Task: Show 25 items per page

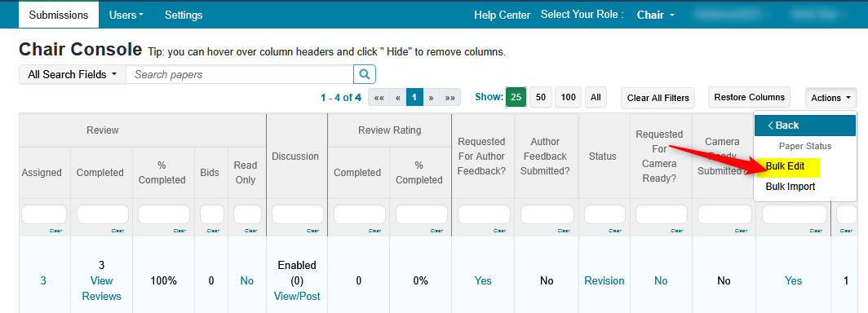Action: point(516,97)
